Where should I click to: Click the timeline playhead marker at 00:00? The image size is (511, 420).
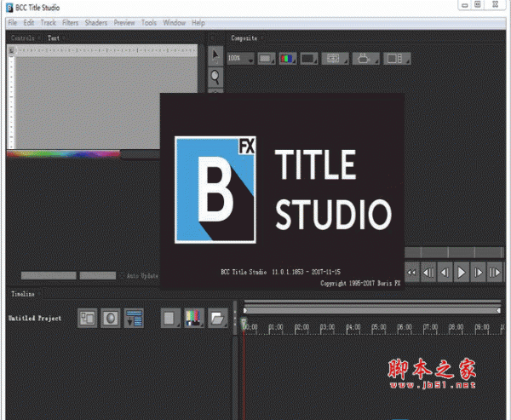click(244, 323)
